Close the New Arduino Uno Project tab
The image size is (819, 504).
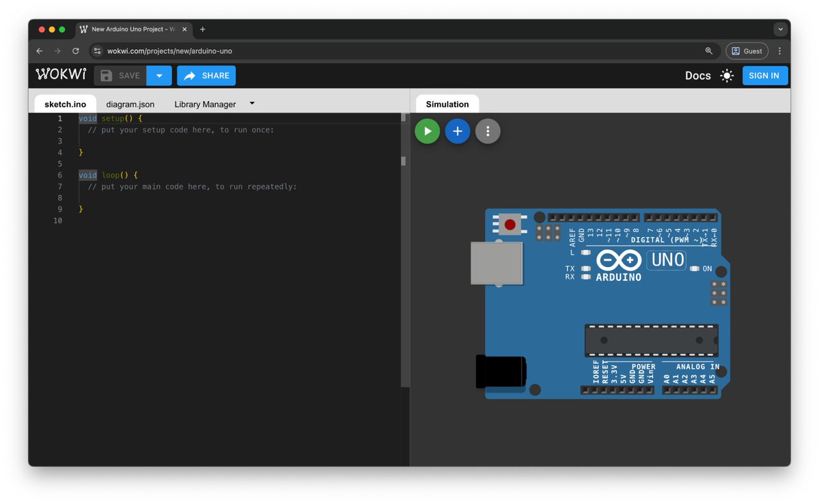click(184, 29)
